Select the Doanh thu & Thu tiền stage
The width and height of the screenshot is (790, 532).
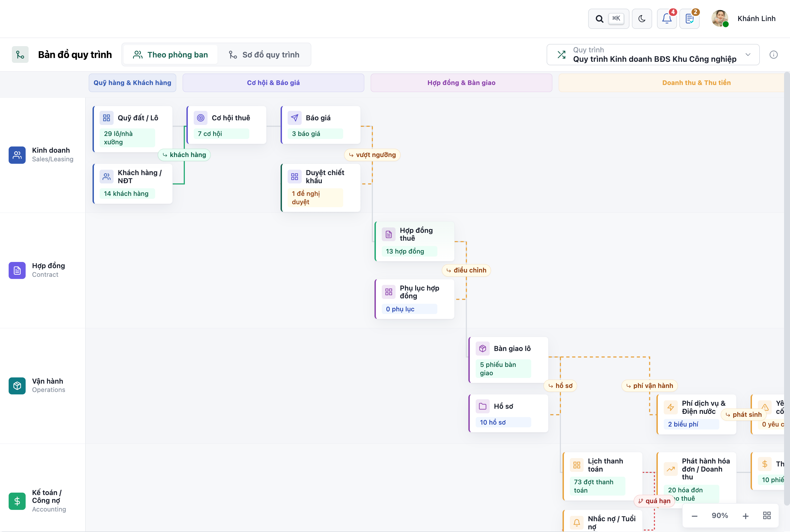[x=672, y=83]
